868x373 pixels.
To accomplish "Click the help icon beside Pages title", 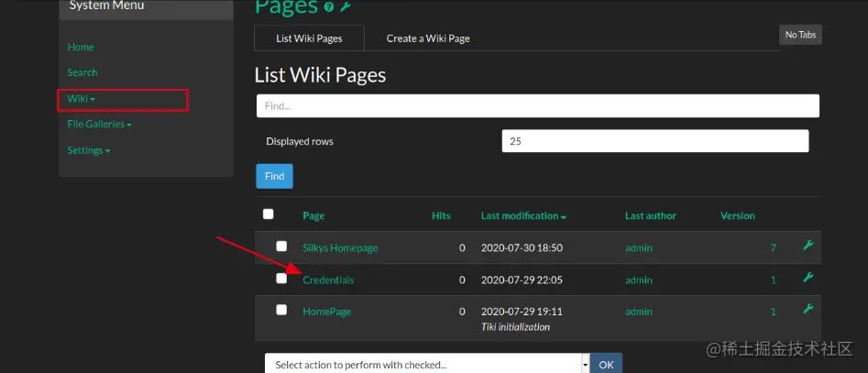I will pyautogui.click(x=329, y=7).
